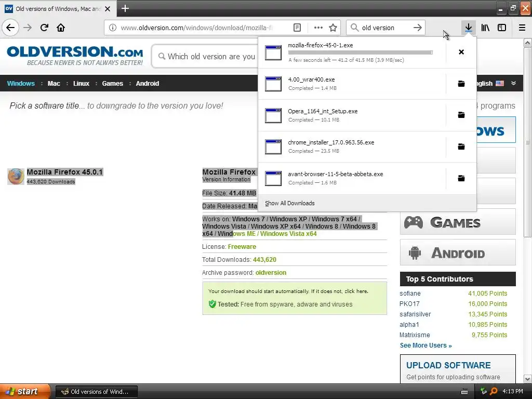Open the Android navigation menu item
This screenshot has height=399, width=532.
[147, 84]
